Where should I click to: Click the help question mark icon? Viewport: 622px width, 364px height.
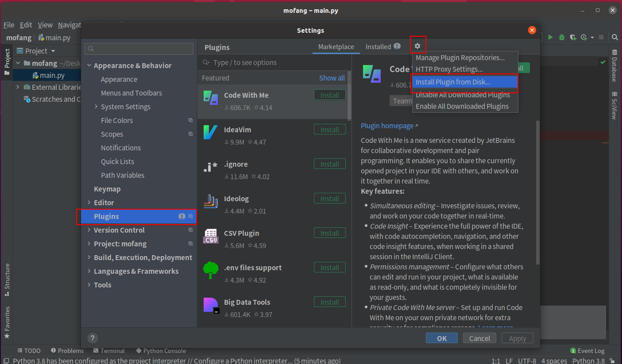click(93, 338)
